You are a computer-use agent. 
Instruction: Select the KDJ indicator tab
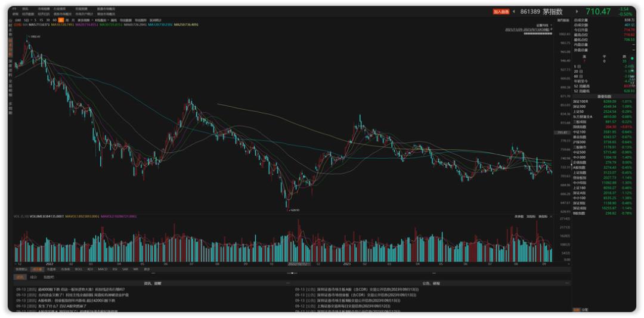tap(91, 269)
